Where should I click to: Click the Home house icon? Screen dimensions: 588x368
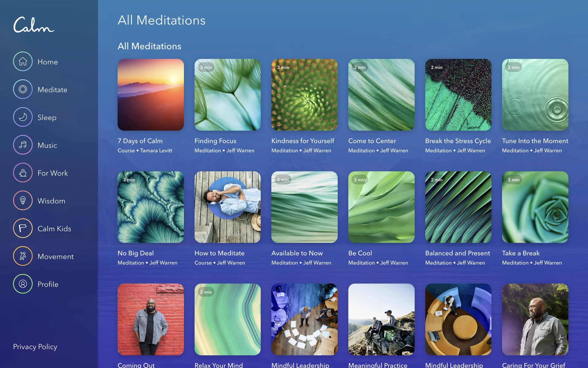[x=23, y=62]
